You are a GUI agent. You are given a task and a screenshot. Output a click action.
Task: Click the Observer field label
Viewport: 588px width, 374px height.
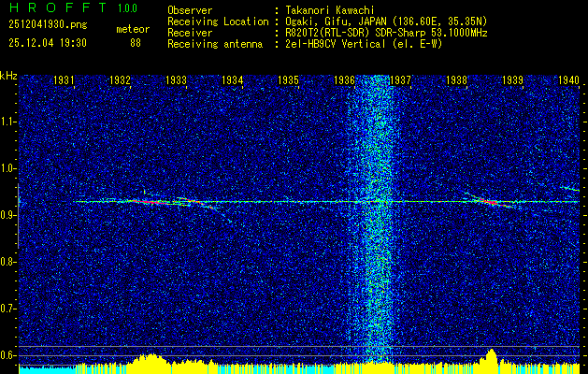190,10
